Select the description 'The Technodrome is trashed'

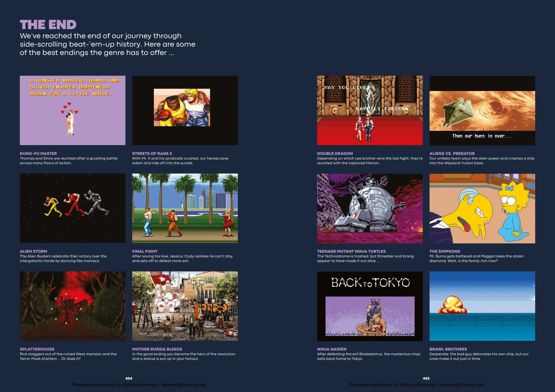click(x=365, y=259)
